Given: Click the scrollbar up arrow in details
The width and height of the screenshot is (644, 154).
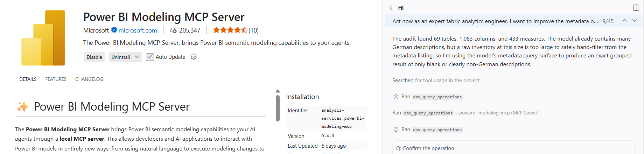Looking at the screenshot, I should click(278, 91).
